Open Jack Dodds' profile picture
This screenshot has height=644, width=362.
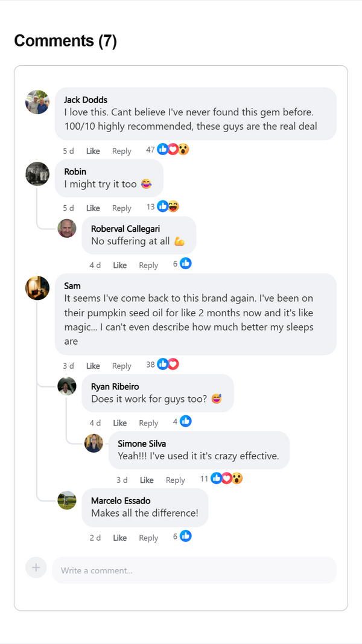pyautogui.click(x=37, y=102)
